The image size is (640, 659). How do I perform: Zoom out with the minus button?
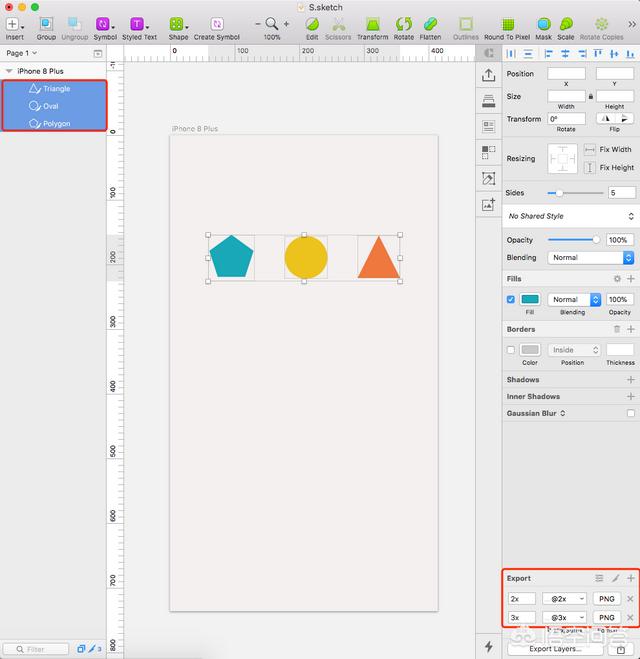click(258, 24)
